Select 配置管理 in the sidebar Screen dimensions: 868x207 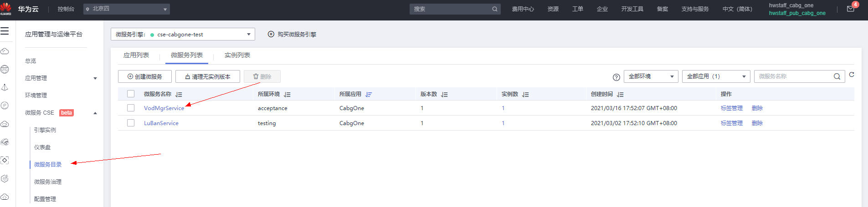point(45,199)
